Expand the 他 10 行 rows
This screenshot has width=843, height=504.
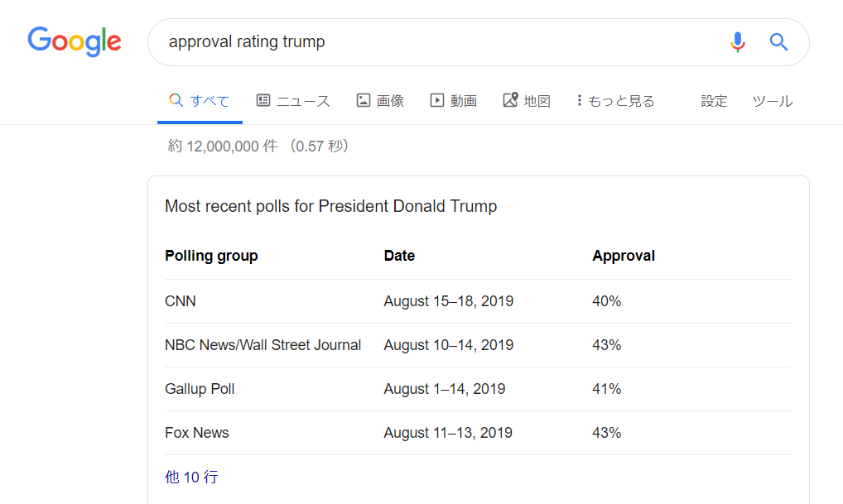pos(191,477)
